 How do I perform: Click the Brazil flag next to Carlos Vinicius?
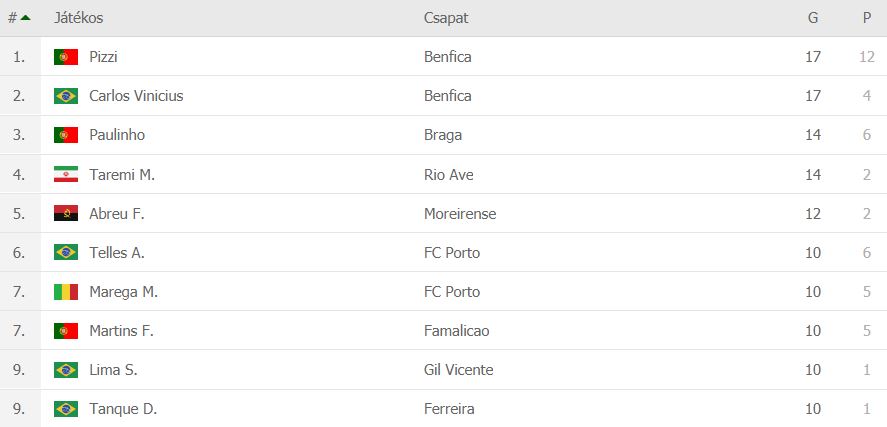(x=66, y=96)
